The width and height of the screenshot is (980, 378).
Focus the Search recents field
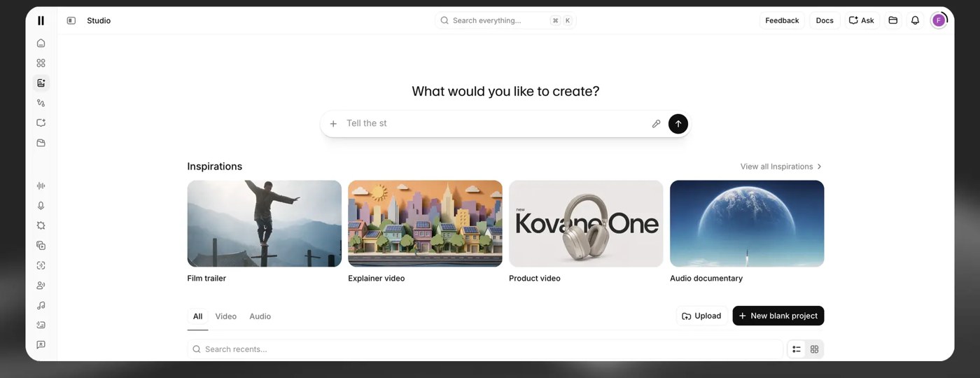click(484, 349)
